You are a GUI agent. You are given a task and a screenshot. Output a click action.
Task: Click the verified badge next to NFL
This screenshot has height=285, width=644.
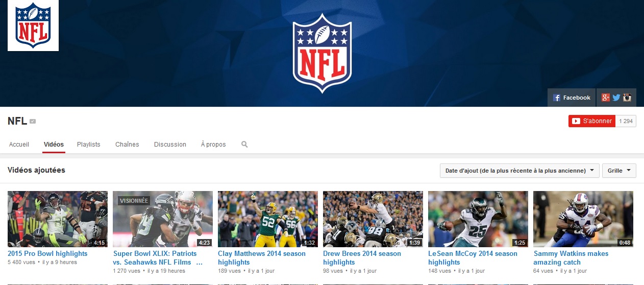coord(33,122)
